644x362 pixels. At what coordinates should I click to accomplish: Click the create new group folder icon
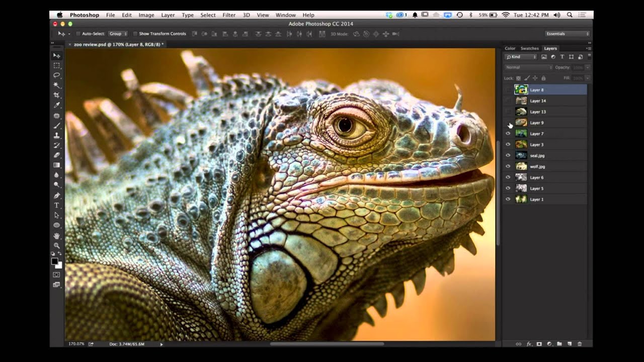pyautogui.click(x=559, y=344)
